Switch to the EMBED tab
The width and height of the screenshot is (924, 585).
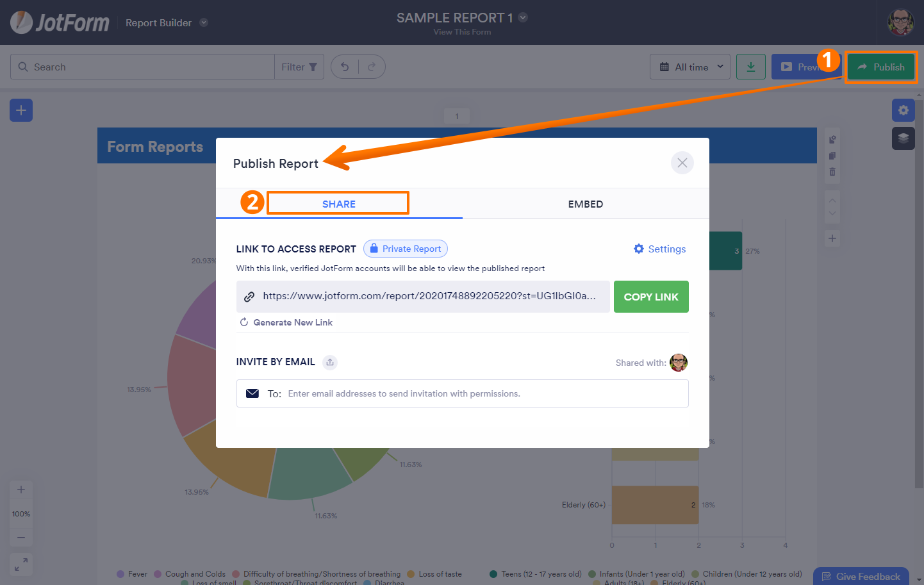[x=586, y=204]
